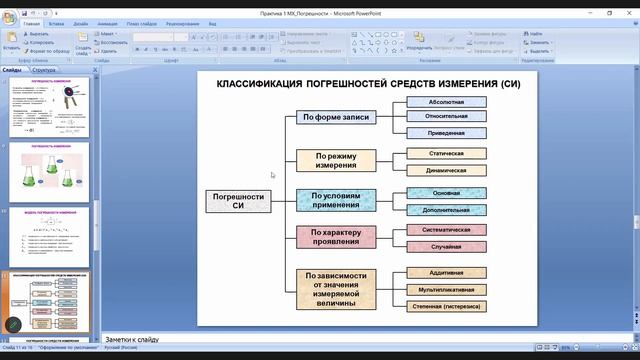Select the triangle shape in shapes gallery
Image resolution: width=640 pixels, height=360 pixels.
pos(354,42)
